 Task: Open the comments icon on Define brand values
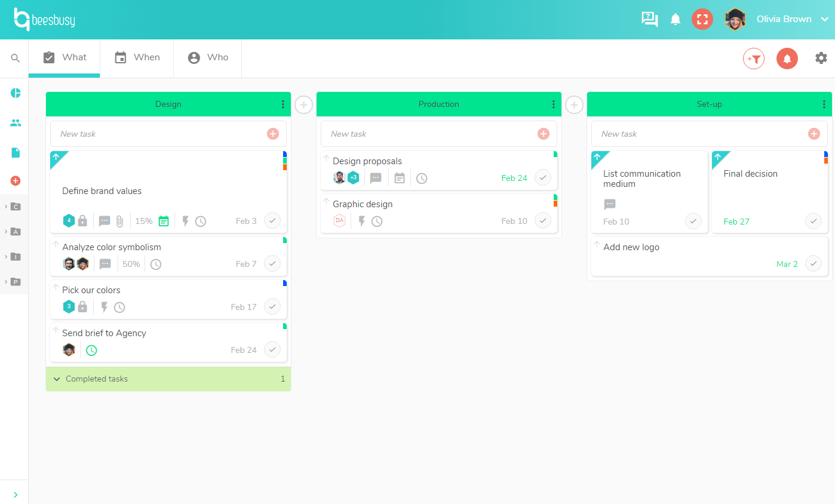[105, 221]
